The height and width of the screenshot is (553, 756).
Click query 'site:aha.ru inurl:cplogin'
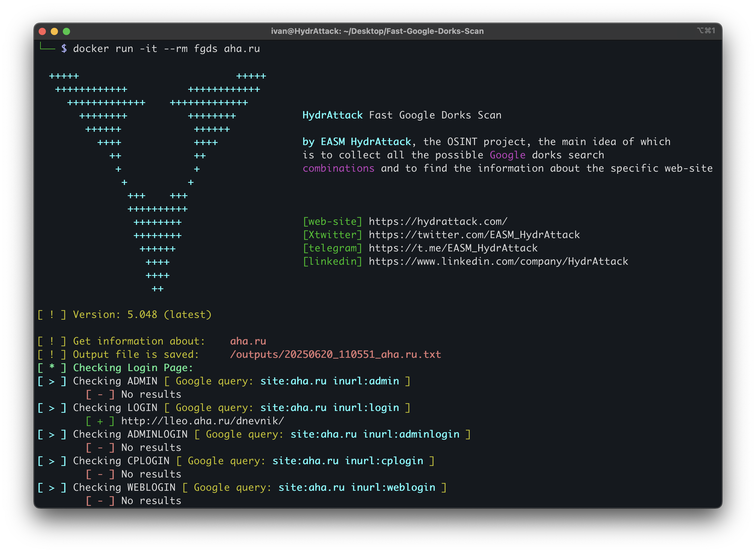pos(348,461)
